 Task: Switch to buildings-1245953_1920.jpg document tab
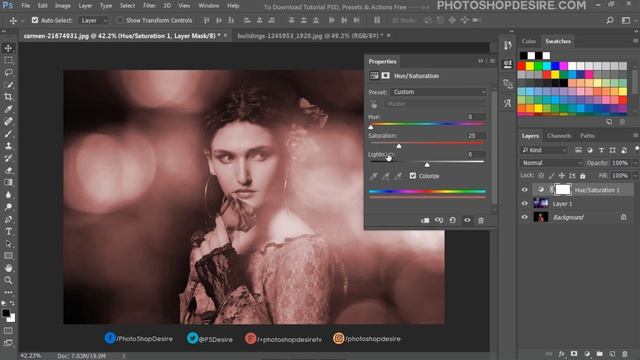point(310,36)
